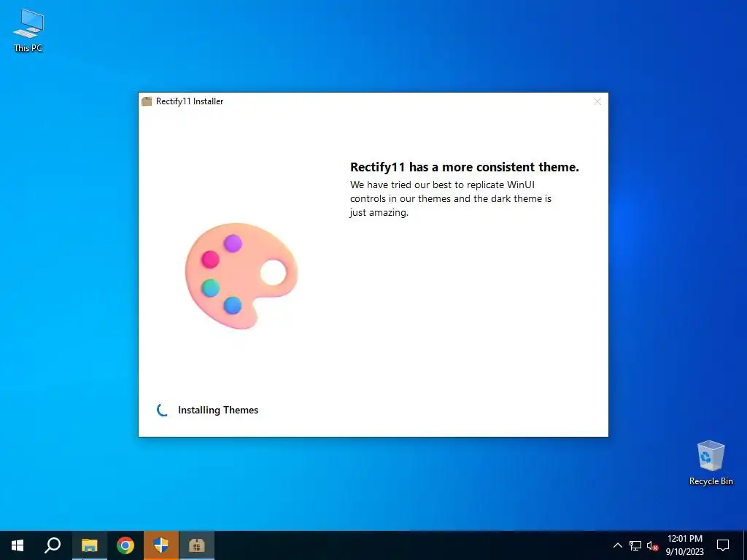The image size is (747, 560).
Task: Launch Google Chrome from the taskbar
Action: 125,545
